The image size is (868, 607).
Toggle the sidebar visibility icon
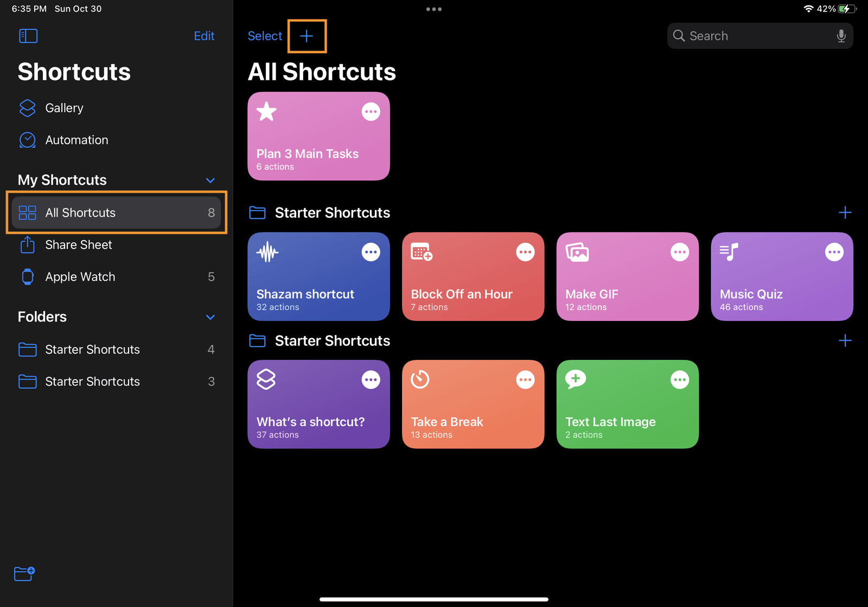pos(28,36)
